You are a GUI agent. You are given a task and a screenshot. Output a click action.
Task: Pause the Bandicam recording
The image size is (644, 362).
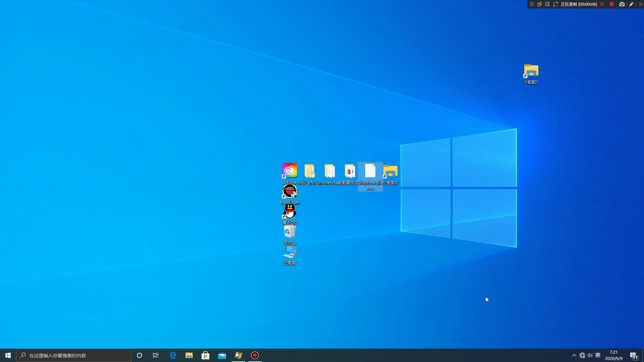(x=602, y=4)
